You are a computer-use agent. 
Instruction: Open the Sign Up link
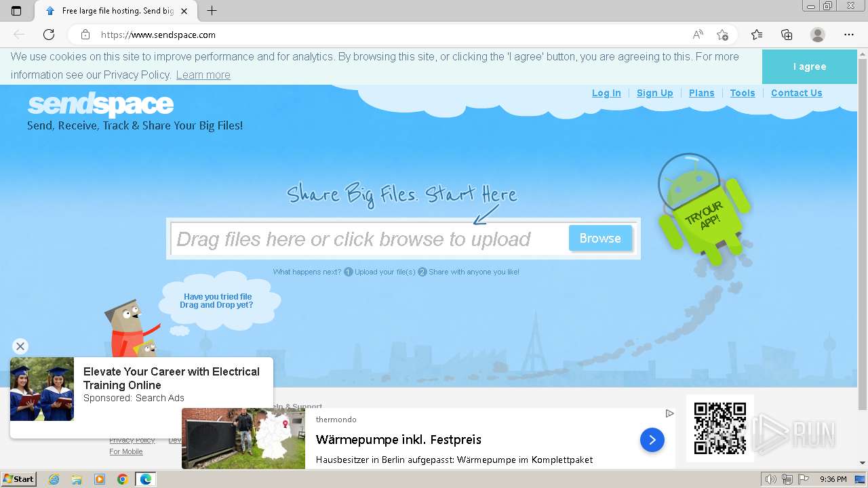(x=655, y=93)
